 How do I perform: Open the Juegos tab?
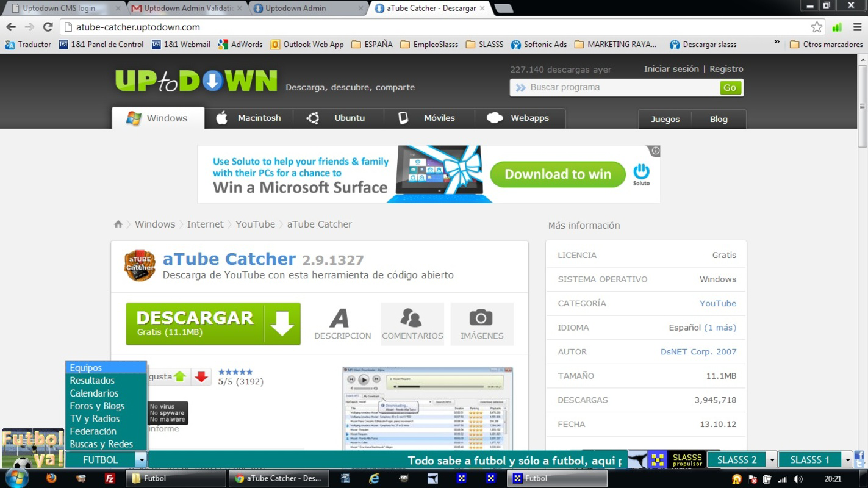[665, 119]
